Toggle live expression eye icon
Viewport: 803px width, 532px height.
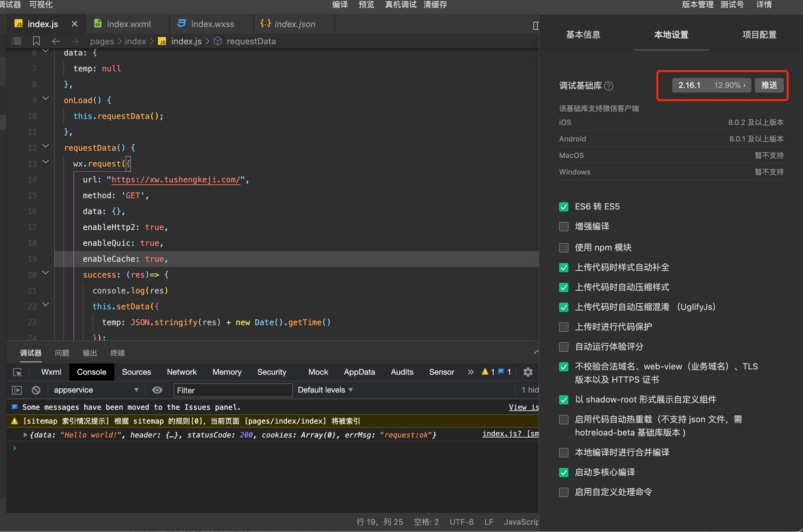point(157,390)
